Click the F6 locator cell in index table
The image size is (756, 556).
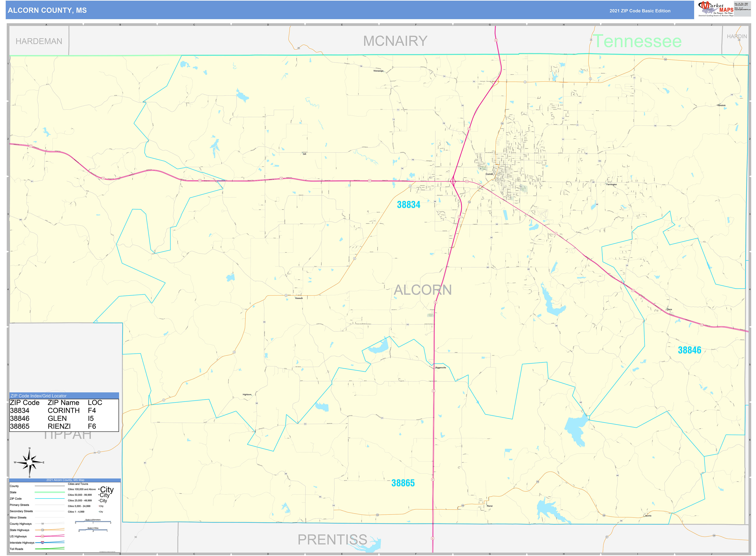(92, 426)
